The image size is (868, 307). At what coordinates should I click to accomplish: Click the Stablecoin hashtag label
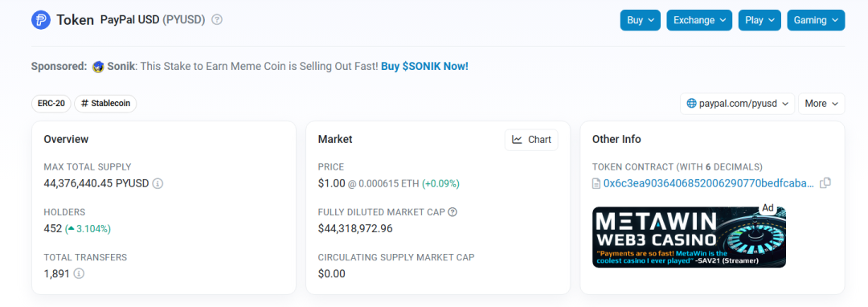point(106,104)
